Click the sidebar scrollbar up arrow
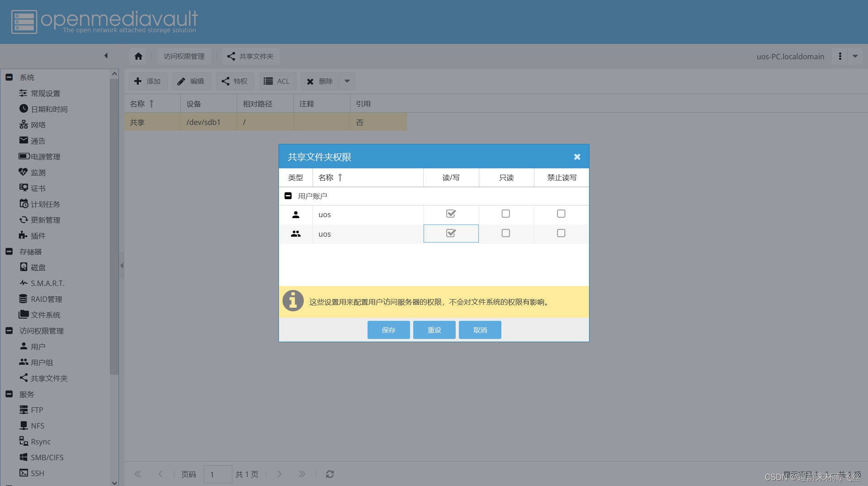The image size is (868, 486). click(x=114, y=74)
